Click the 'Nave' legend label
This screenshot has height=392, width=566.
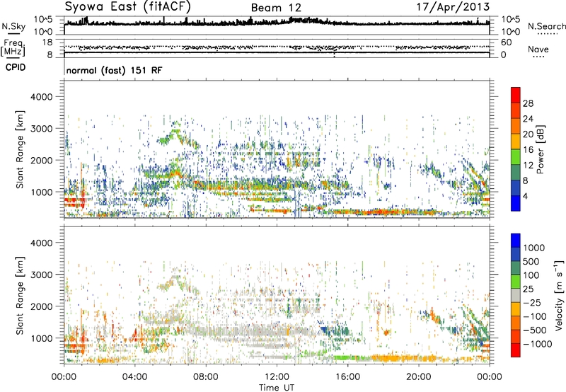pos(538,49)
